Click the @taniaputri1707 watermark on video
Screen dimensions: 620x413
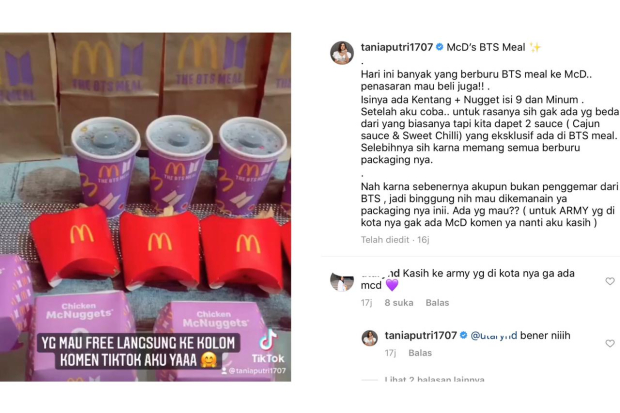(x=253, y=371)
